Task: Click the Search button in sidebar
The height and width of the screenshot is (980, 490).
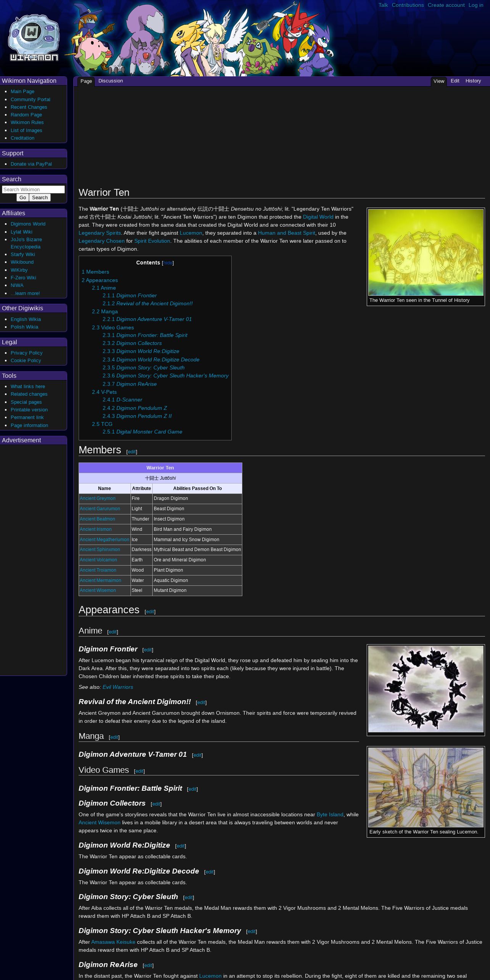Action: 40,197
